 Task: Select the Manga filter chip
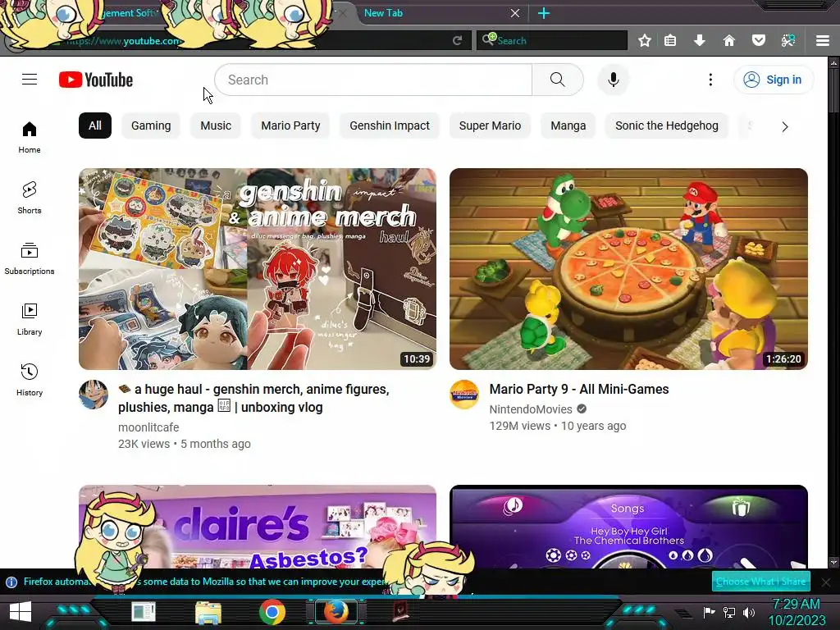tap(568, 126)
